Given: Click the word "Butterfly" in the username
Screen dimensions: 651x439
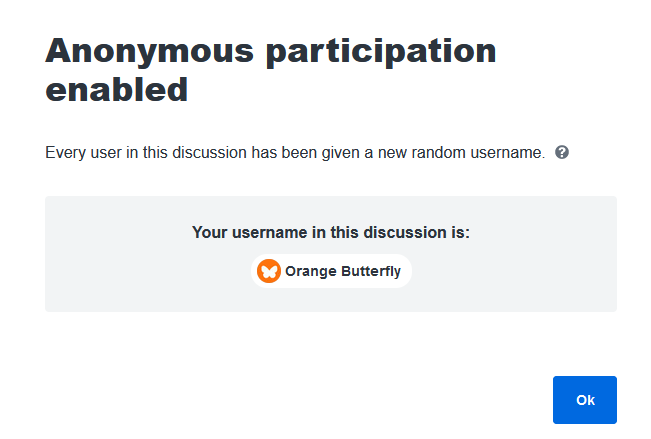Looking at the screenshot, I should 371,271.
